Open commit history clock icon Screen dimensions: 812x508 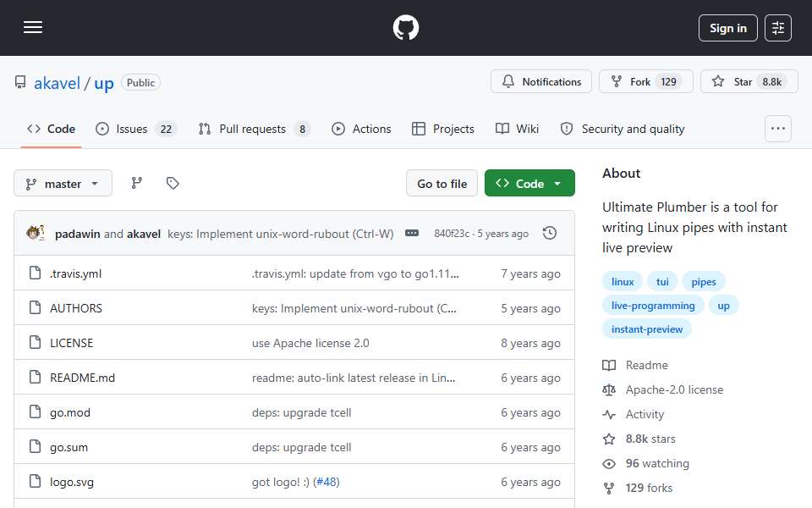coord(550,234)
